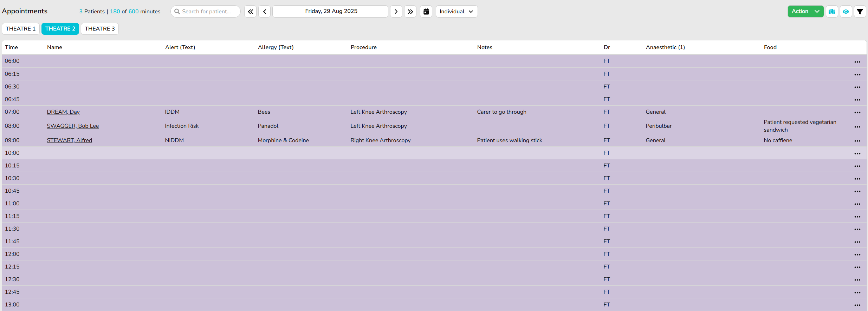Jump forward with double right chevron
The height and width of the screenshot is (311, 868).
click(410, 12)
